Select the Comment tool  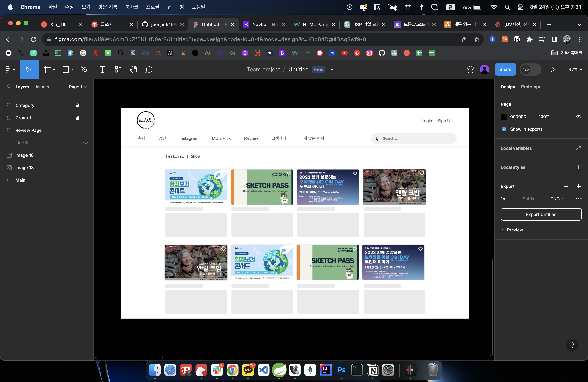click(x=149, y=69)
